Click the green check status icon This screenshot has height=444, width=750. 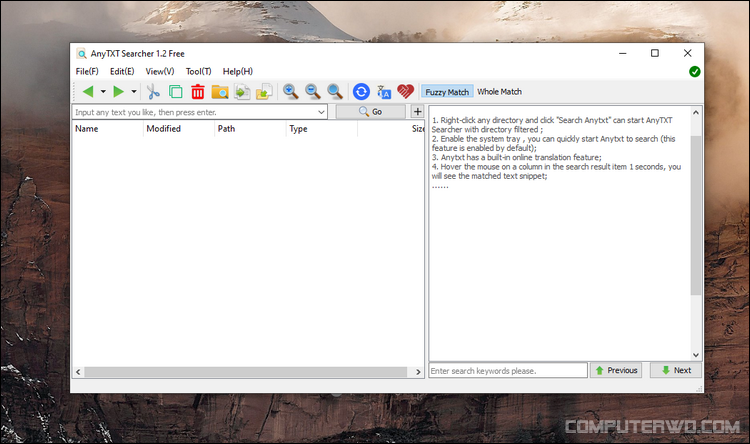point(695,72)
